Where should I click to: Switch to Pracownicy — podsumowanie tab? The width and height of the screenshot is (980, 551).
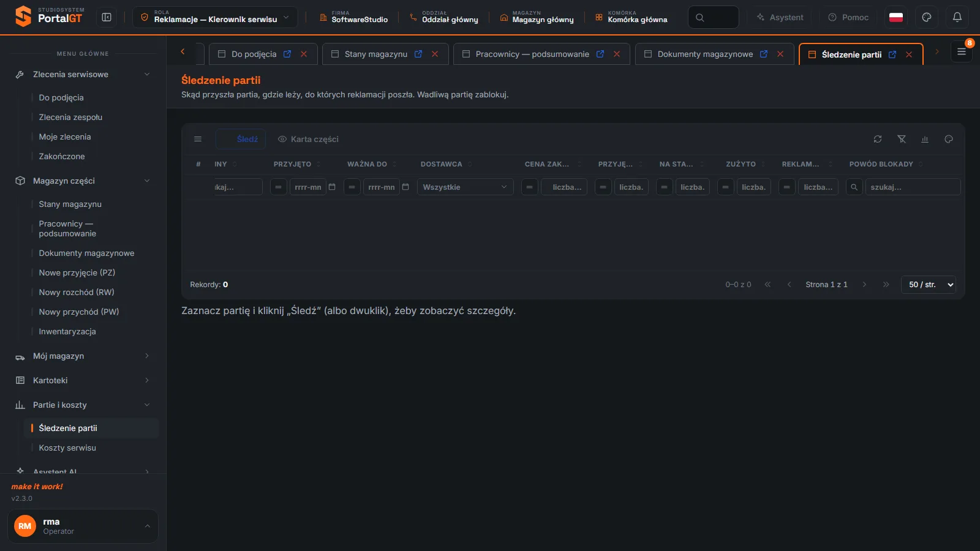point(532,54)
